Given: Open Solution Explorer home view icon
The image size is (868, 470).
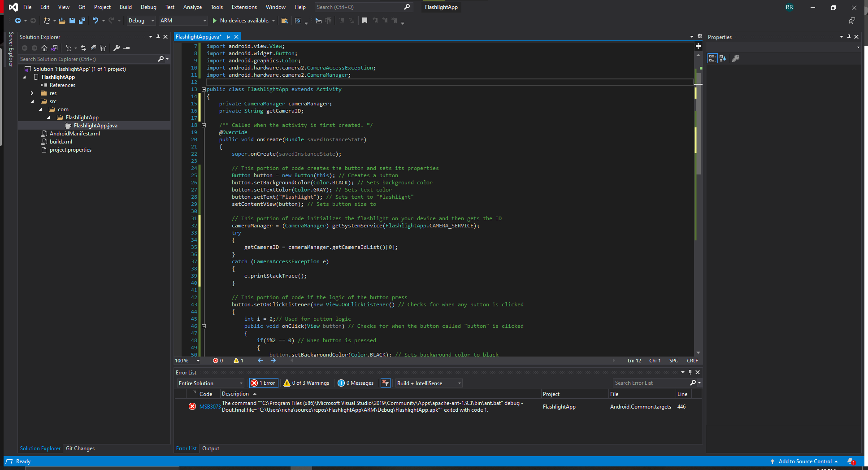Looking at the screenshot, I should pos(44,48).
